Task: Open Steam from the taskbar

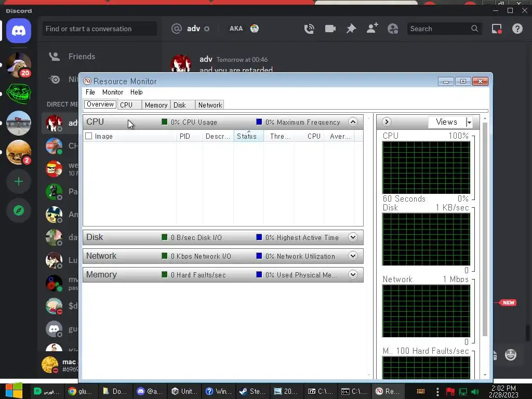Action: point(252,391)
